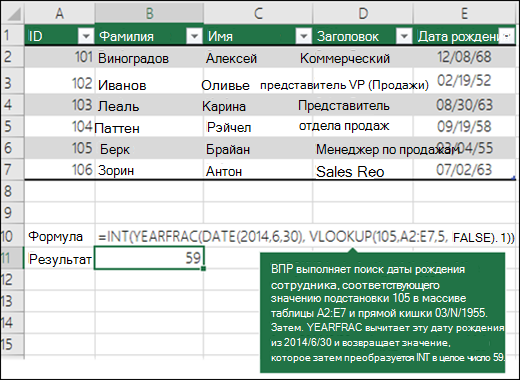The width and height of the screenshot is (520, 380).
Task: Select row 15 header
Action: coord(12,344)
